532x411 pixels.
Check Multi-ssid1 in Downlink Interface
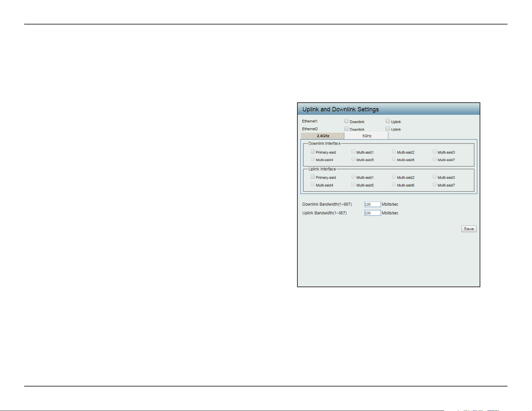tap(353, 151)
